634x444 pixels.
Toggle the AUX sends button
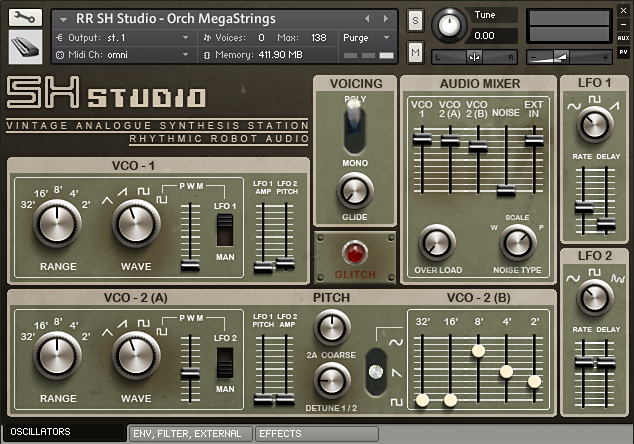tap(623, 38)
